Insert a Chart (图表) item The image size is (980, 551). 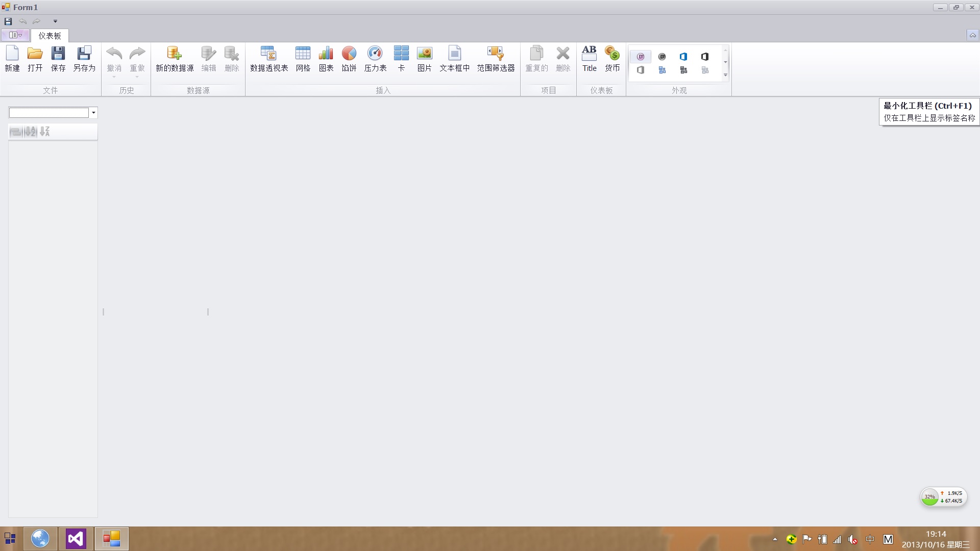tap(326, 59)
